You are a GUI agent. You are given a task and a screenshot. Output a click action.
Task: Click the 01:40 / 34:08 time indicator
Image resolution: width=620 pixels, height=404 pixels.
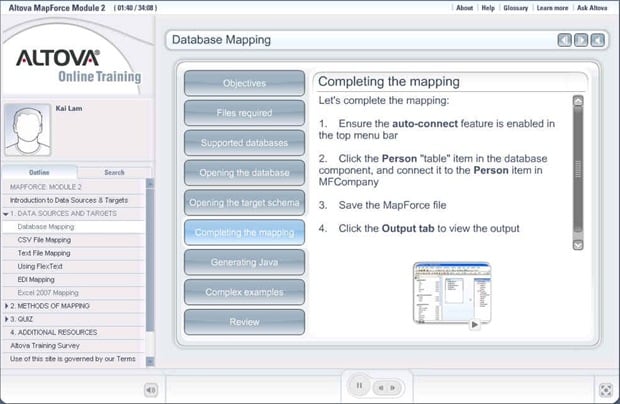click(x=136, y=8)
